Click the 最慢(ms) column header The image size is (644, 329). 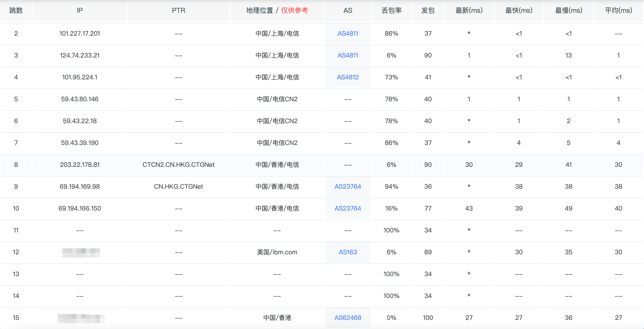569,10
